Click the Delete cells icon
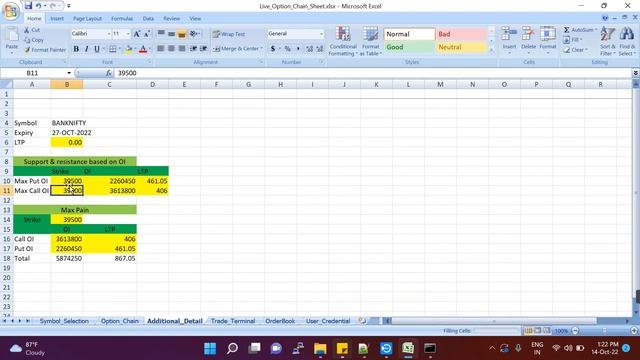 [x=528, y=34]
